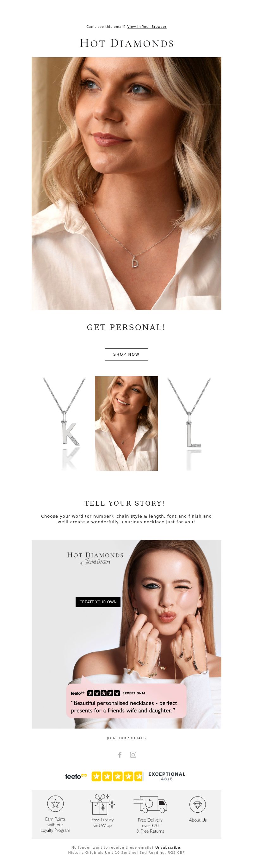Select the Free Luxury Gift Wrap icon
The height and width of the screenshot is (868, 253).
(102, 804)
